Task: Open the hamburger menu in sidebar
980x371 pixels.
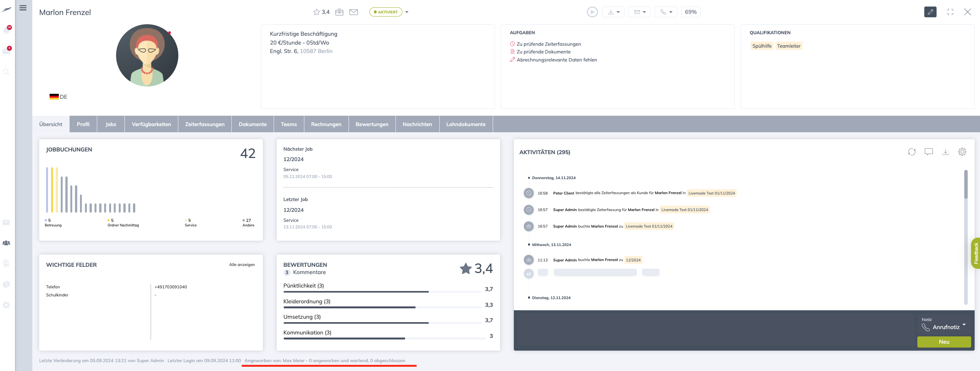Action: click(23, 8)
